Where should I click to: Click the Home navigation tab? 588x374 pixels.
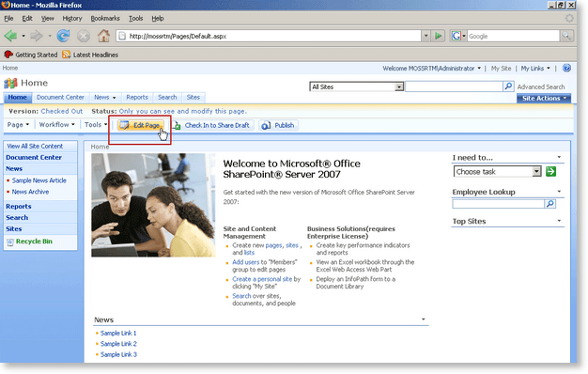pos(17,98)
